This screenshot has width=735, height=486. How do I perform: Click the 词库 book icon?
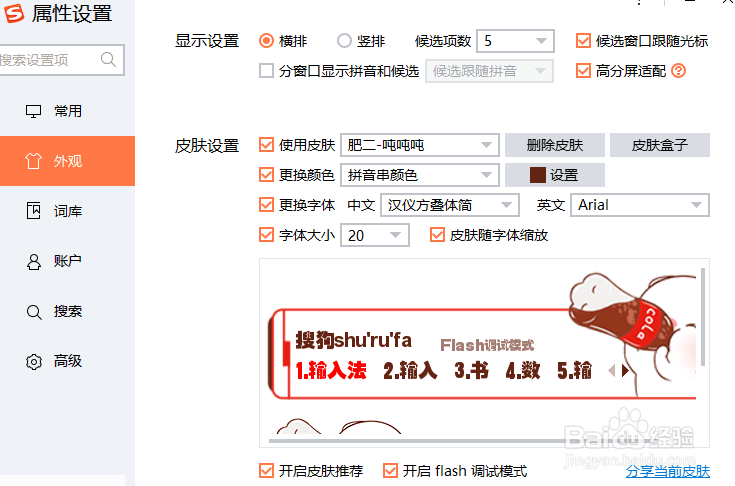pos(33,211)
